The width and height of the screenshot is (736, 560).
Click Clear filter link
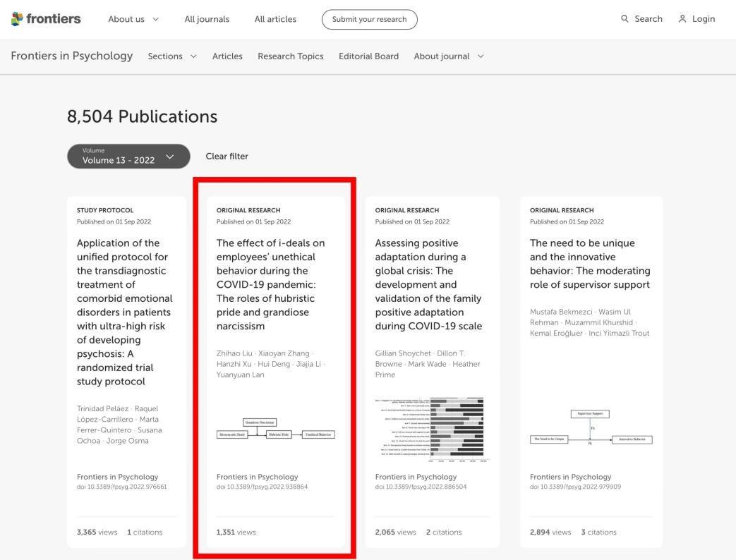pos(227,156)
